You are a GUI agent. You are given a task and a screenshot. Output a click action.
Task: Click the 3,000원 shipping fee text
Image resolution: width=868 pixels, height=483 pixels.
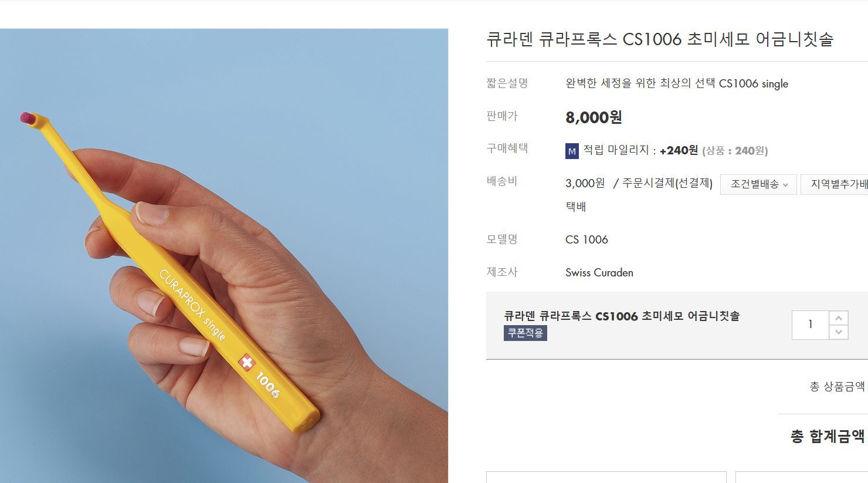pos(585,183)
